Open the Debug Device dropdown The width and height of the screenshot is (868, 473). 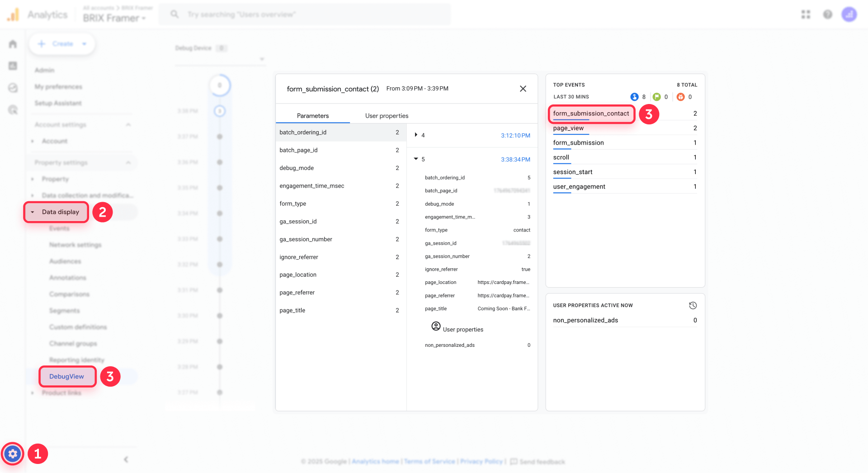pyautogui.click(x=220, y=59)
